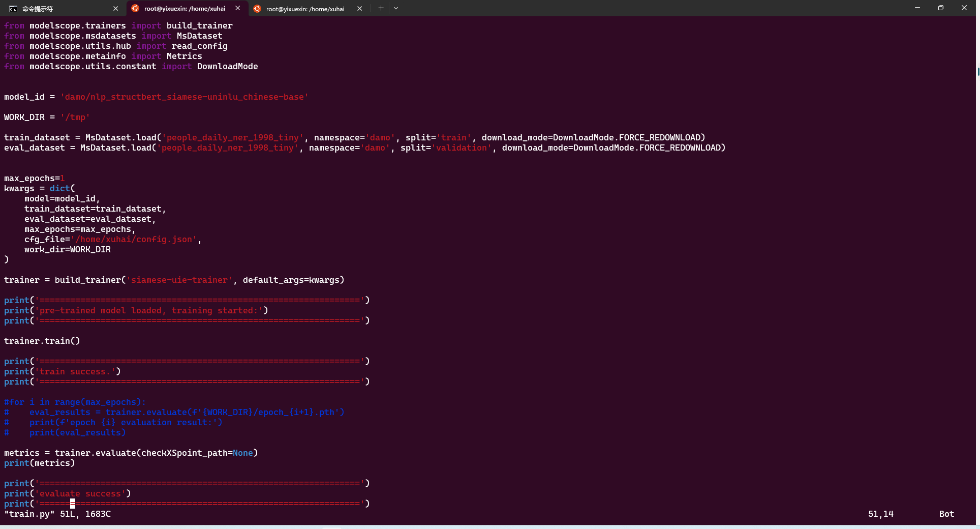Image resolution: width=980 pixels, height=529 pixels.
Task: Close the 命令提示符 tab
Action: coord(115,9)
